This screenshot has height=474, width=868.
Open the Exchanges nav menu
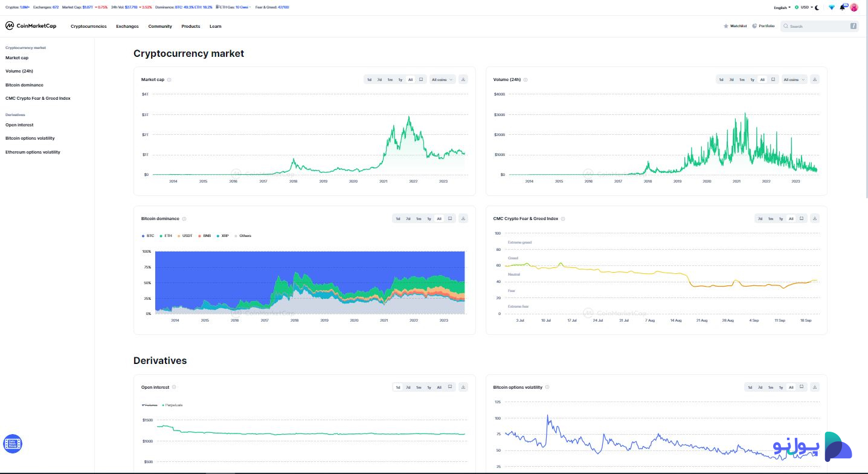tap(127, 26)
